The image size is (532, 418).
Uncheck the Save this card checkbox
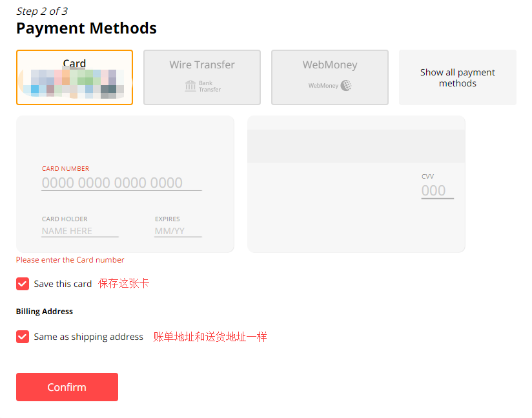point(23,284)
